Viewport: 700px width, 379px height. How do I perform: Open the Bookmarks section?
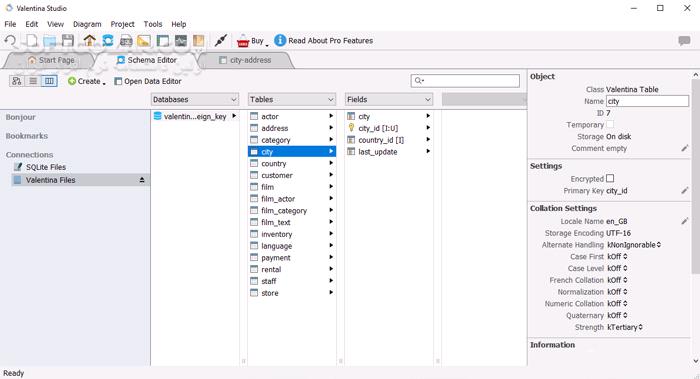pos(27,136)
